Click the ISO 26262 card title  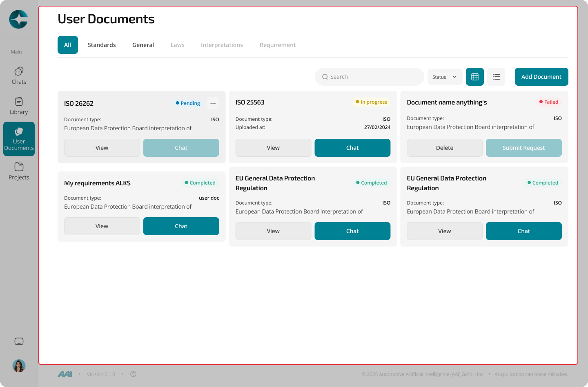[x=79, y=103]
